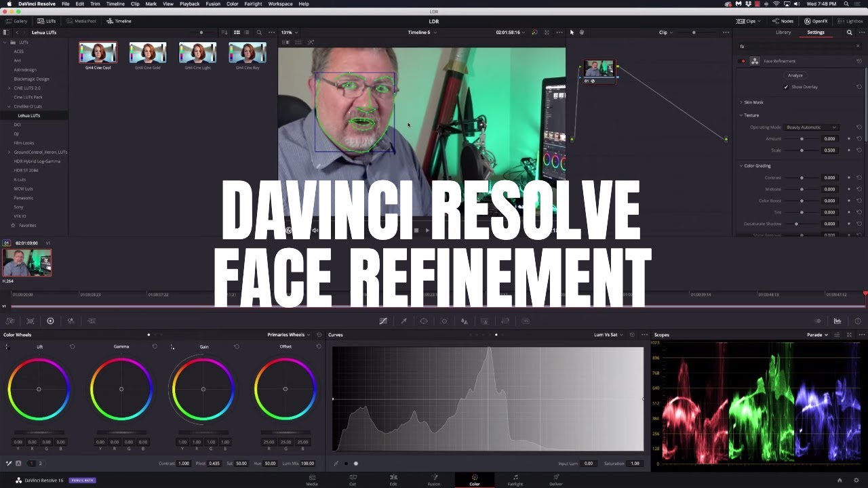Open the Lum Vs Sat curve dropdown

click(608, 335)
